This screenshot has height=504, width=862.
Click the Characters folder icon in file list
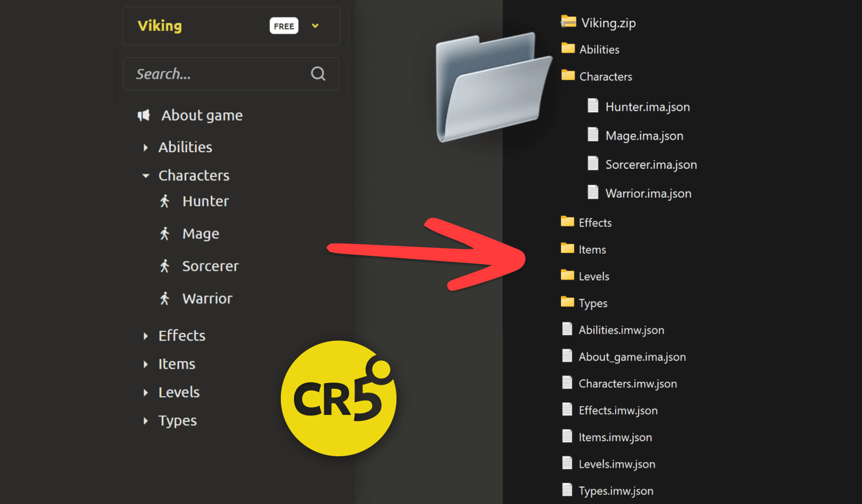[x=568, y=75]
